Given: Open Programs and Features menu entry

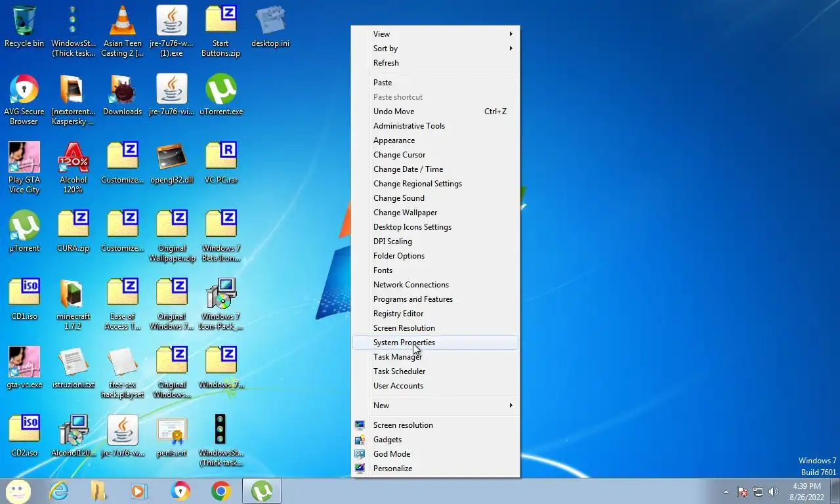Looking at the screenshot, I should (436, 299).
